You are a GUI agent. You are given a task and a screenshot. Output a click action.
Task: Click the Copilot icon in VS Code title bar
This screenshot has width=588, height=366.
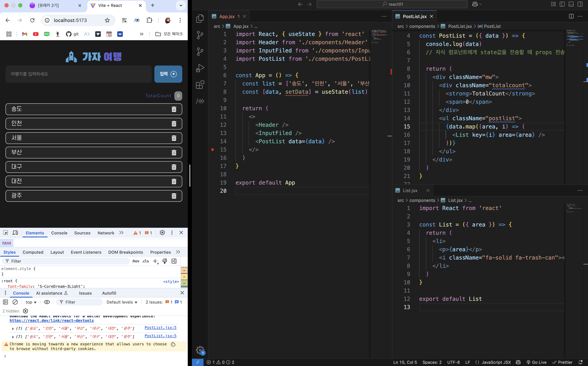coord(475,4)
